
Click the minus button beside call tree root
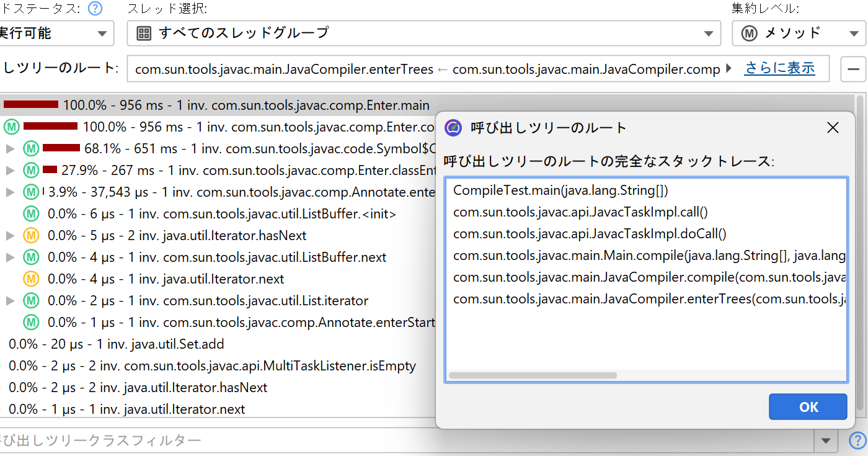[853, 69]
